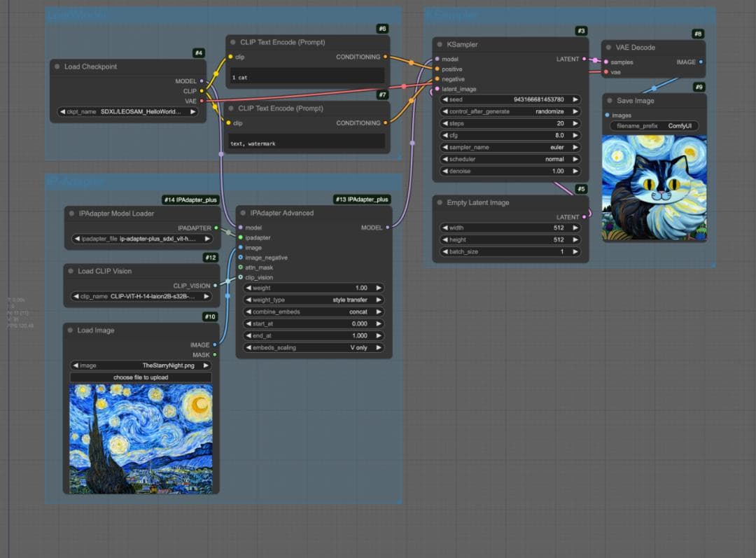Click the attn_mask input socket on IPAdapter Advanced
Viewport: 756px width, 558px height.
click(x=241, y=267)
